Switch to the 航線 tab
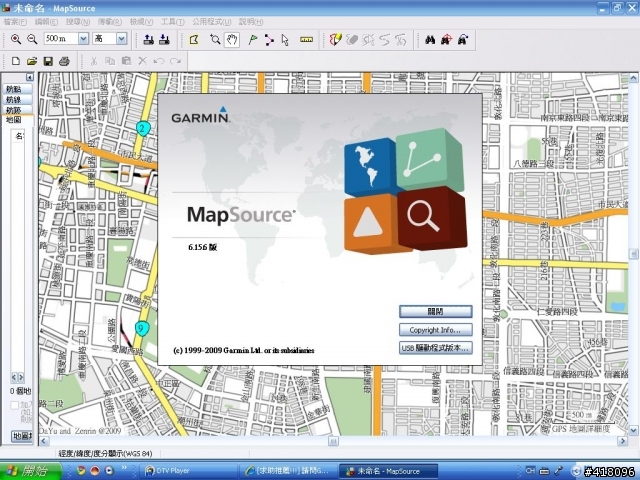This screenshot has height=480, width=640. tap(18, 100)
